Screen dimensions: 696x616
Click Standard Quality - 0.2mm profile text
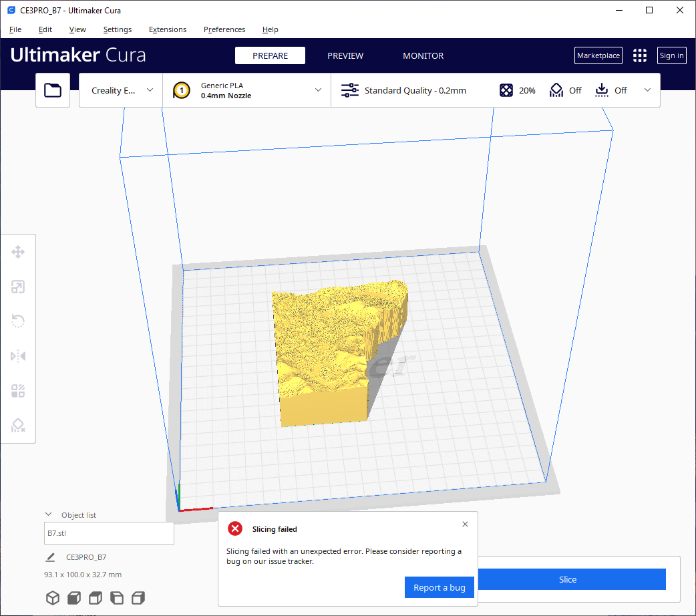click(x=415, y=90)
